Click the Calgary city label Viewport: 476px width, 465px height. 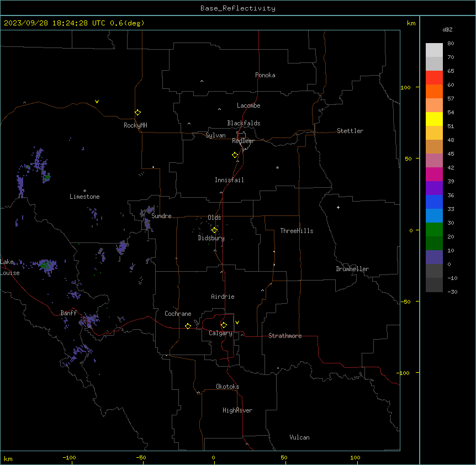220,333
